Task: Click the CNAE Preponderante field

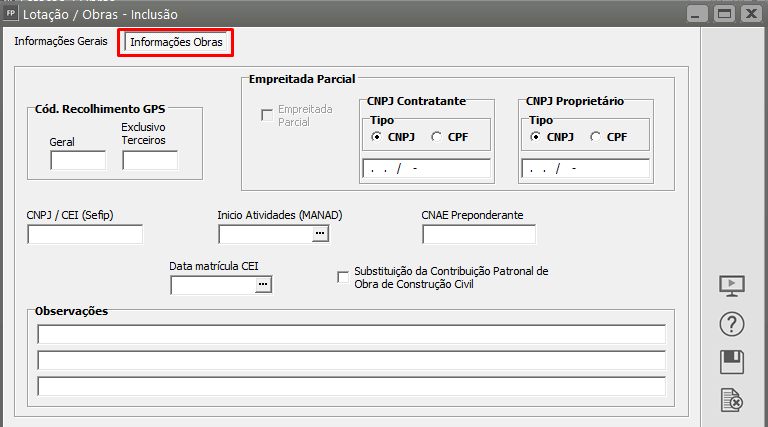Action: [x=478, y=234]
